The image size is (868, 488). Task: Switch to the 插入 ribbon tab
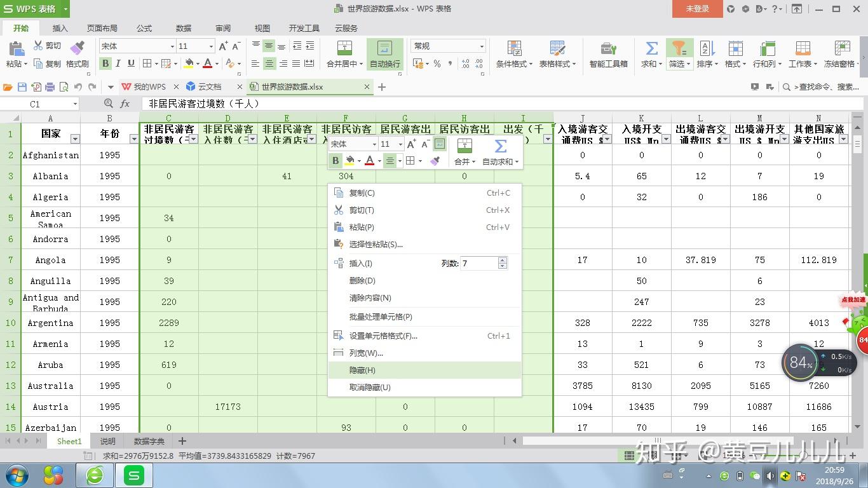tap(60, 28)
